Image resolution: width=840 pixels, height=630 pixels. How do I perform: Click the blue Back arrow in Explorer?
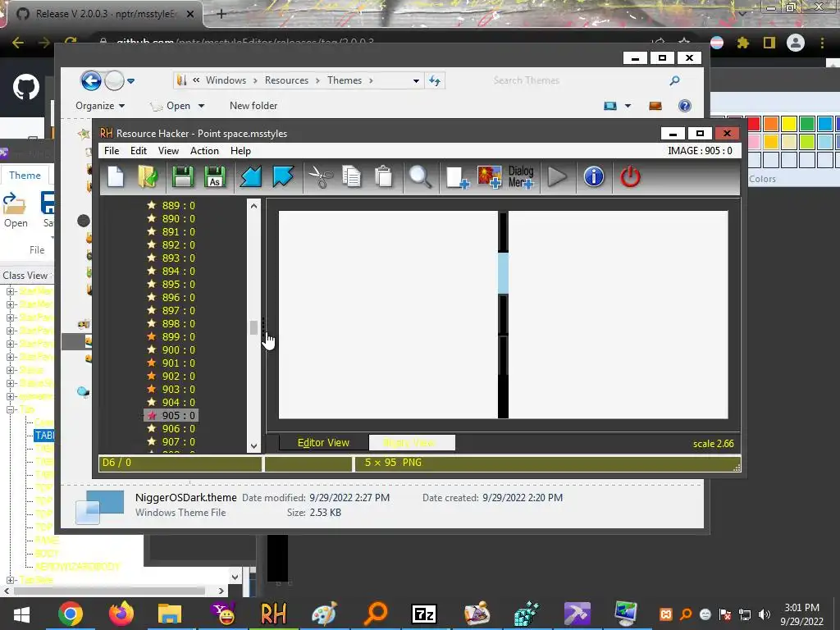(91, 81)
